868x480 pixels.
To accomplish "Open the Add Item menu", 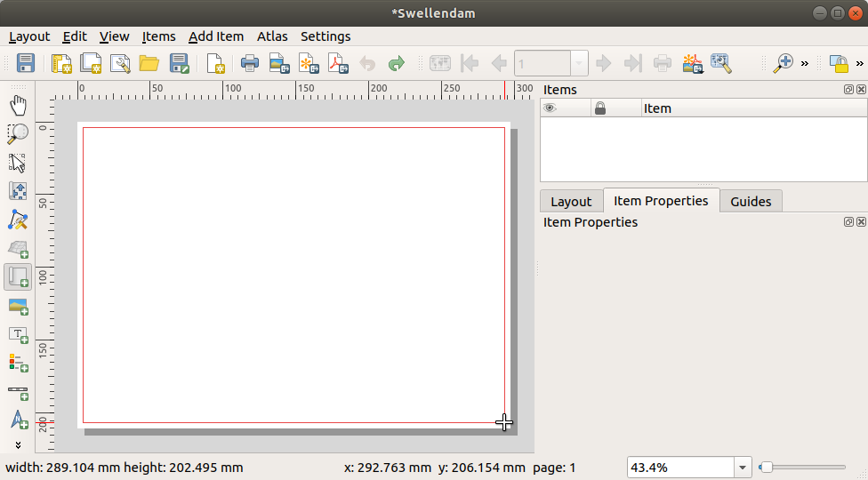I will (215, 36).
